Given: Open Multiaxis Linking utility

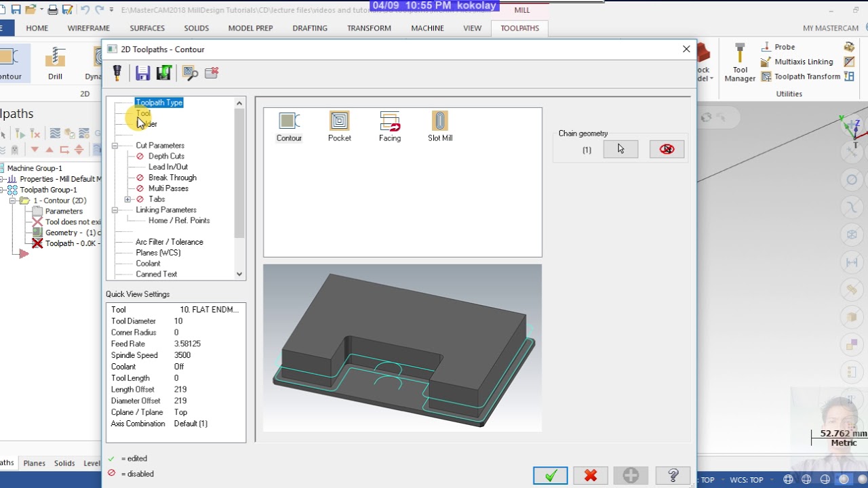Looking at the screenshot, I should coord(797,62).
